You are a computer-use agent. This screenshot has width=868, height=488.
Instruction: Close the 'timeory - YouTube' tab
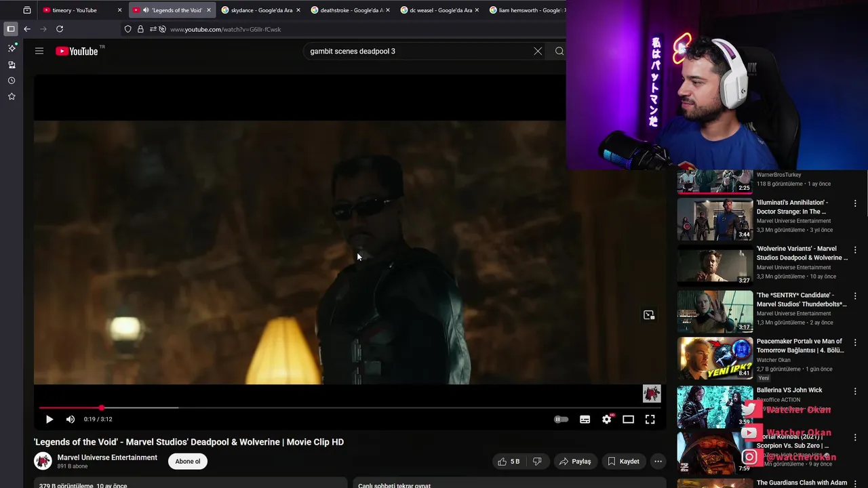[x=119, y=10]
